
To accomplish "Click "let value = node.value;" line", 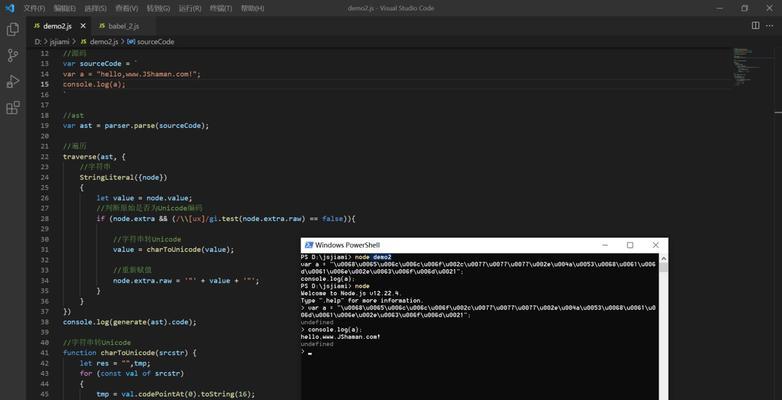I will click(x=144, y=198).
